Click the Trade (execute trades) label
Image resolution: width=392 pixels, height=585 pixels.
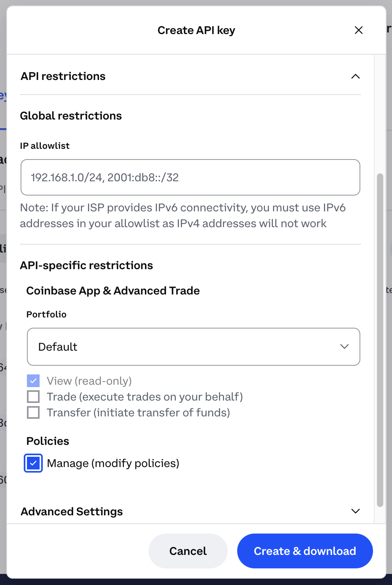coord(145,397)
